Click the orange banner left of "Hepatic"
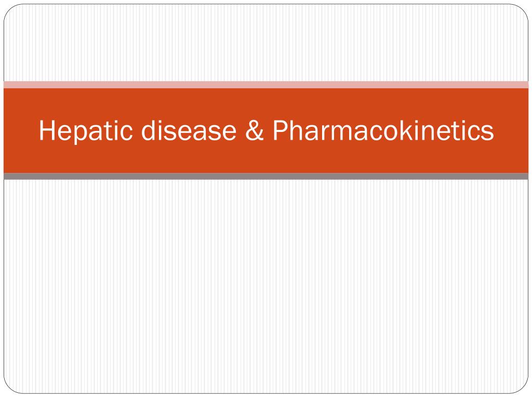This screenshot has width=532, height=399. click(21, 130)
